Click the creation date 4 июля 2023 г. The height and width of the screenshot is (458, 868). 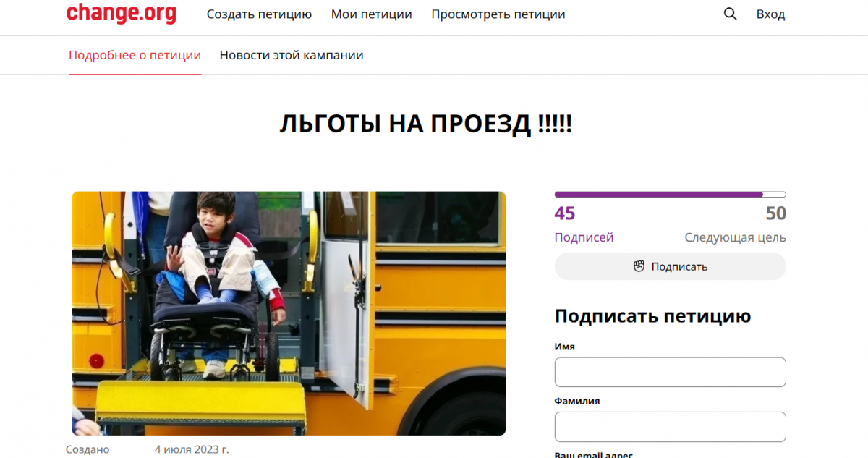tap(192, 449)
